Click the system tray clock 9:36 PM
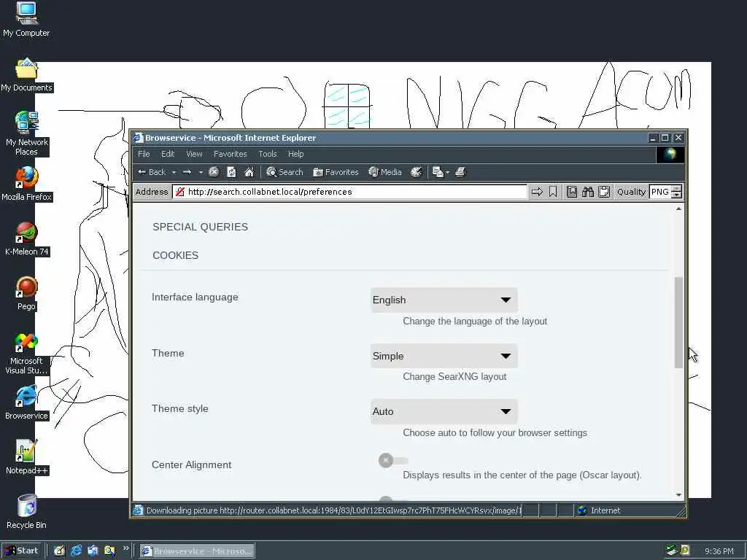Screen dimensions: 747x560 [719, 551]
